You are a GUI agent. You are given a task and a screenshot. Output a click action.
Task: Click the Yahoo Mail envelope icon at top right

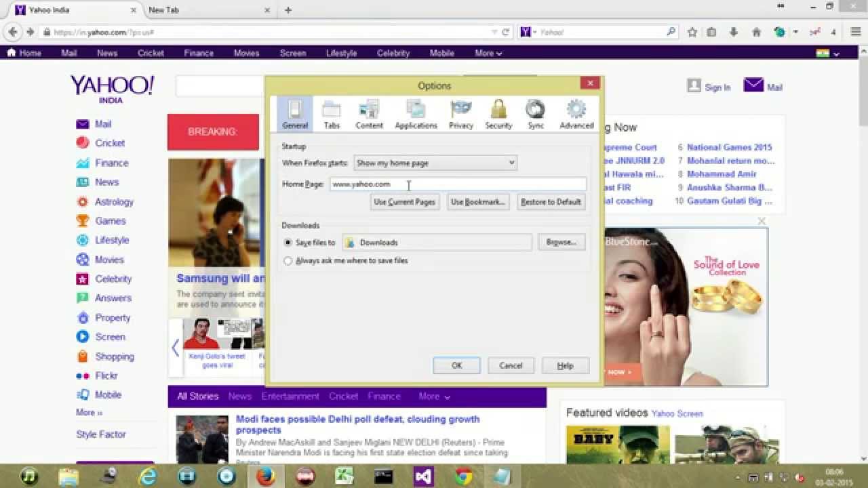click(753, 85)
